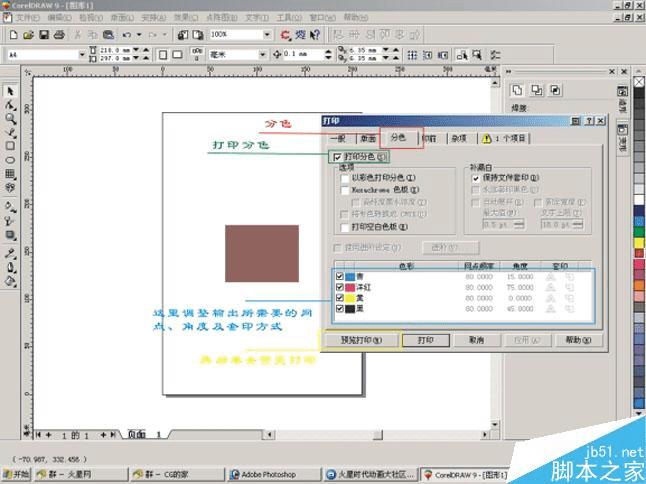The width and height of the screenshot is (646, 484).
Task: Uncheck the 黑 black plate checkbox
Action: point(340,308)
